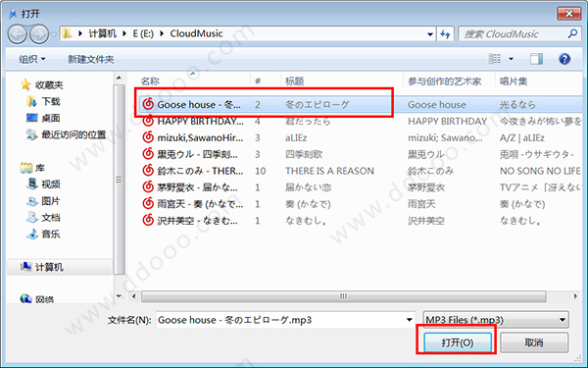Sort by 参与创作的艺术家 column header
This screenshot has height=368, width=588.
pyautogui.click(x=444, y=81)
